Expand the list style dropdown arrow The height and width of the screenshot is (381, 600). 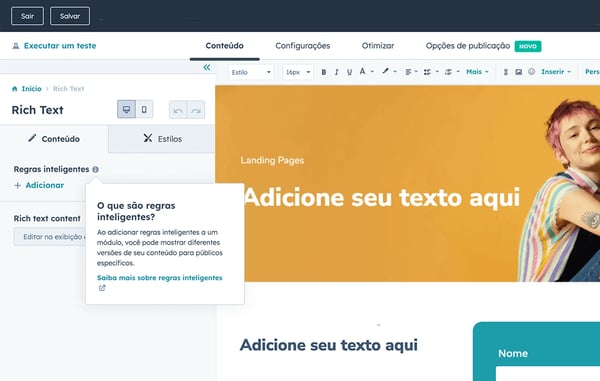pos(437,72)
